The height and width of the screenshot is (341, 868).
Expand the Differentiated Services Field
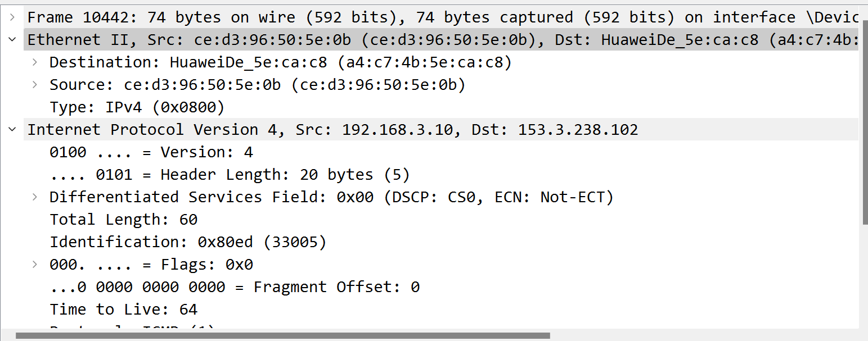point(35,197)
